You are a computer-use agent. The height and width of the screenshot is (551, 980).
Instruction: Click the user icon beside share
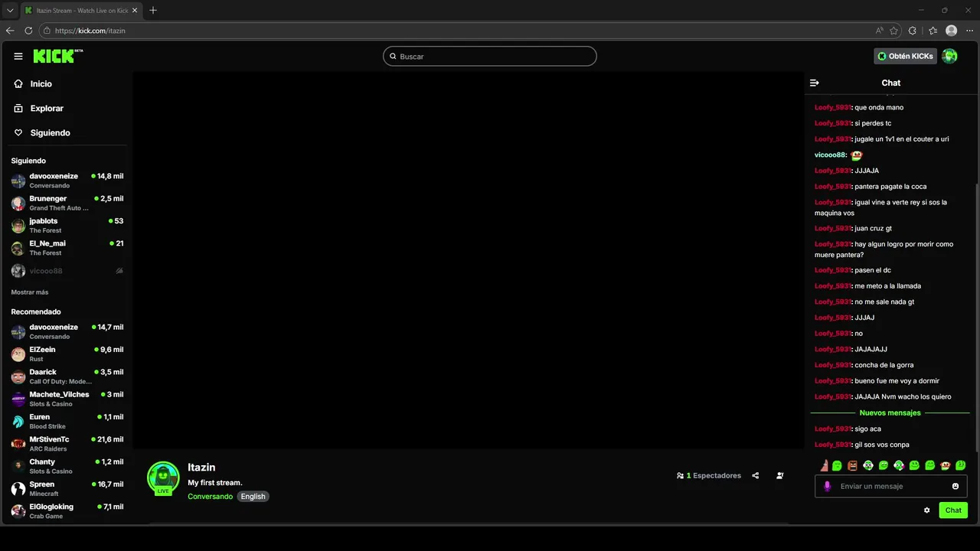780,476
